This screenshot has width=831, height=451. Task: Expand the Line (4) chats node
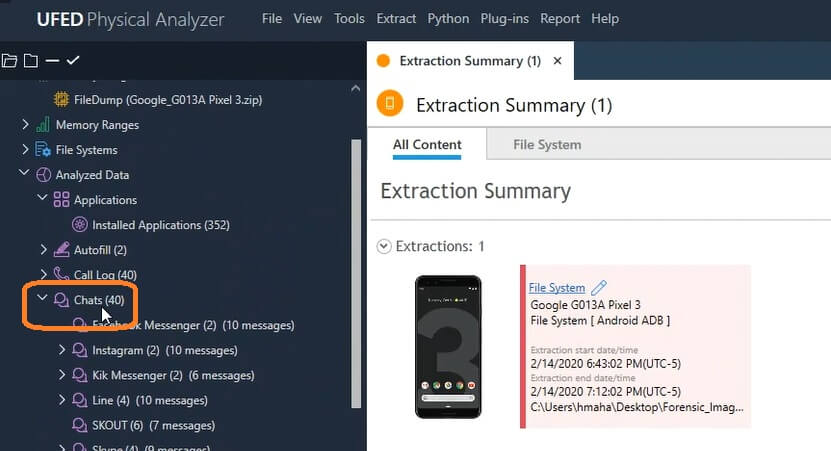point(61,400)
